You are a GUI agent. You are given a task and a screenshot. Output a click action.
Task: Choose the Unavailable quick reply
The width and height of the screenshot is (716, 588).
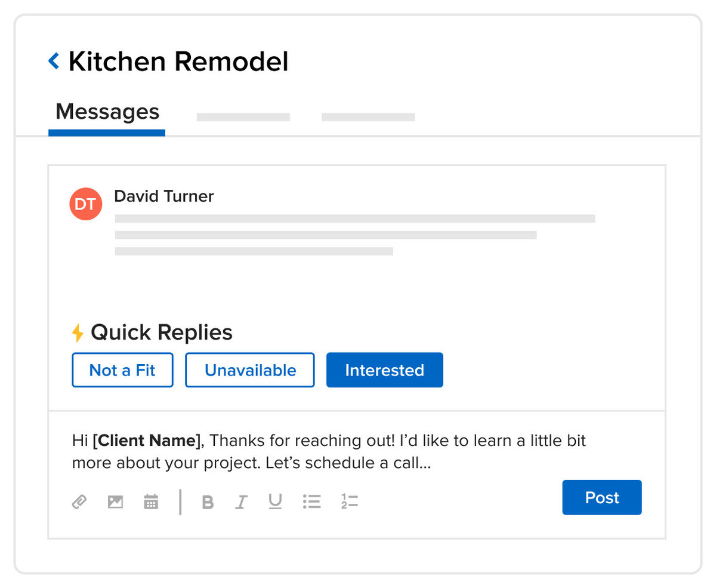(249, 370)
